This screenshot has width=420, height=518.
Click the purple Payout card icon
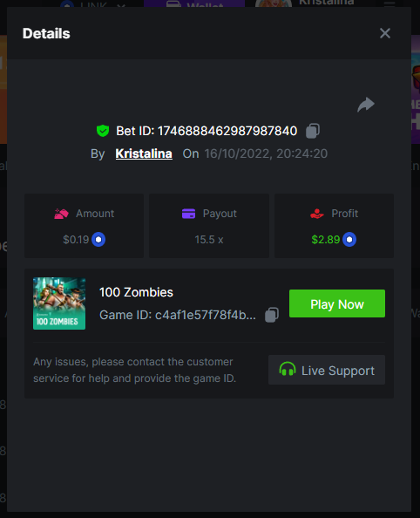188,214
